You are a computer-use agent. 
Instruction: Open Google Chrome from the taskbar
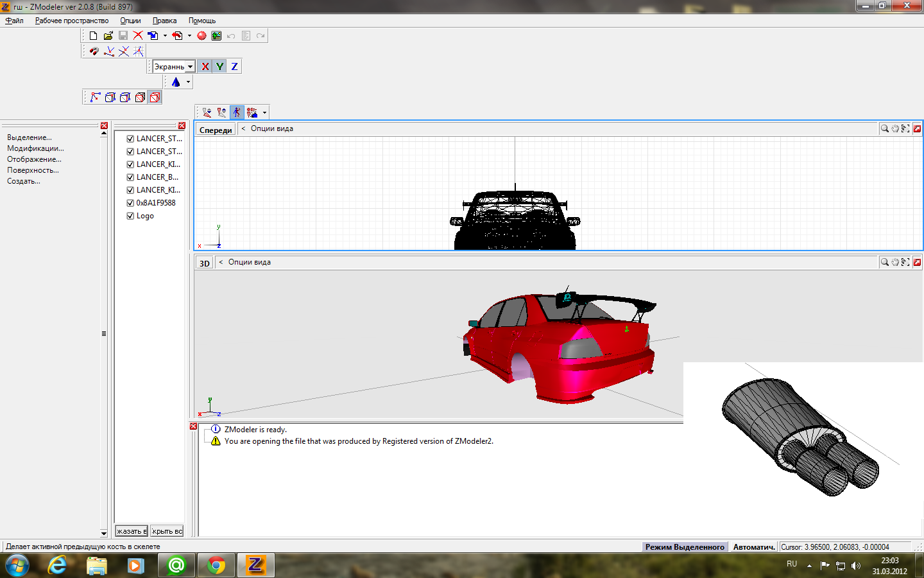click(216, 565)
